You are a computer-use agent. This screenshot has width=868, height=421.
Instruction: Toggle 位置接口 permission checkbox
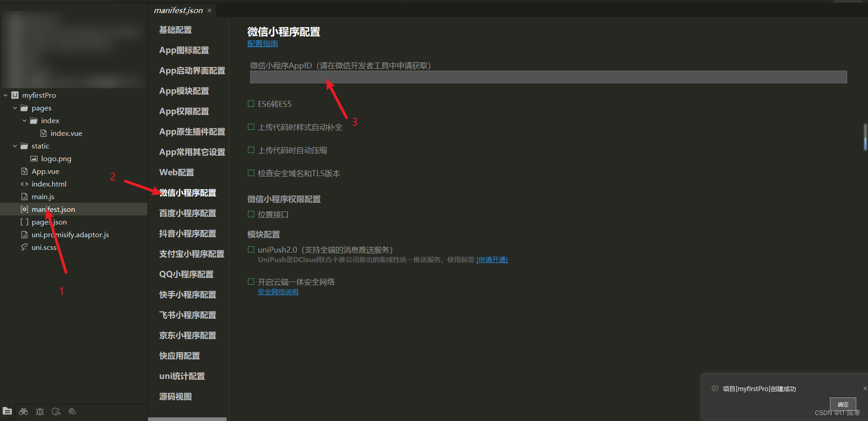pos(251,214)
